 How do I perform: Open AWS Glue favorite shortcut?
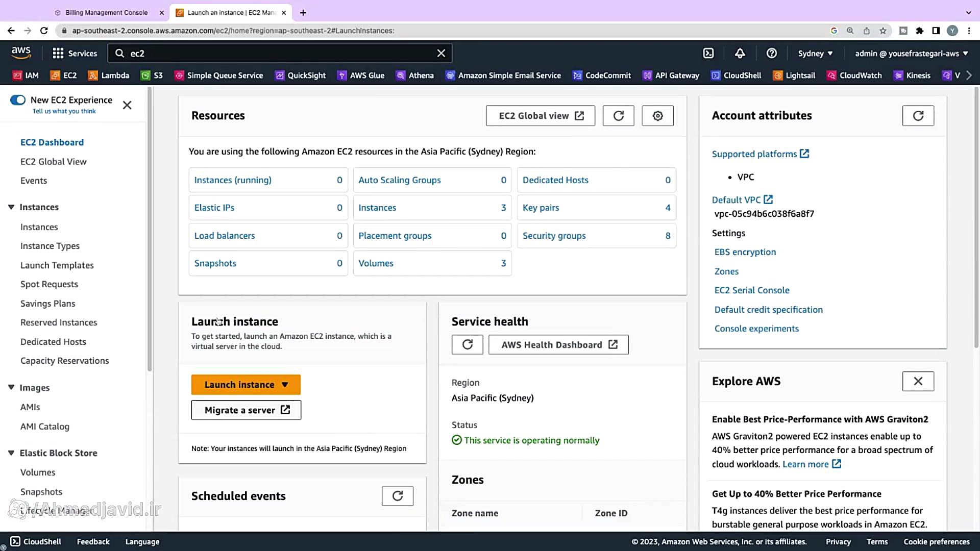click(361, 76)
